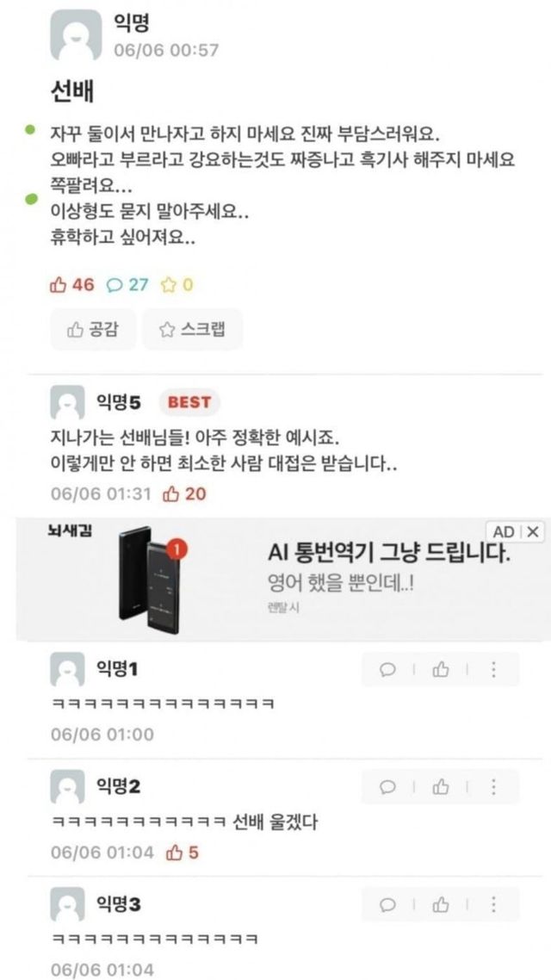The height and width of the screenshot is (980, 551).
Task: Like 익명1's comment
Action: coord(441,670)
